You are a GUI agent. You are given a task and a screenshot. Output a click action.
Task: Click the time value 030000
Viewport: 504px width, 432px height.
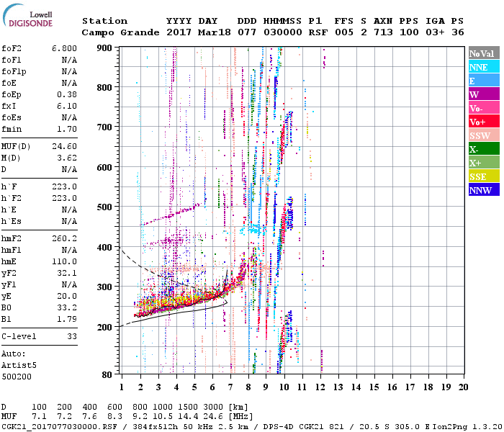283,32
